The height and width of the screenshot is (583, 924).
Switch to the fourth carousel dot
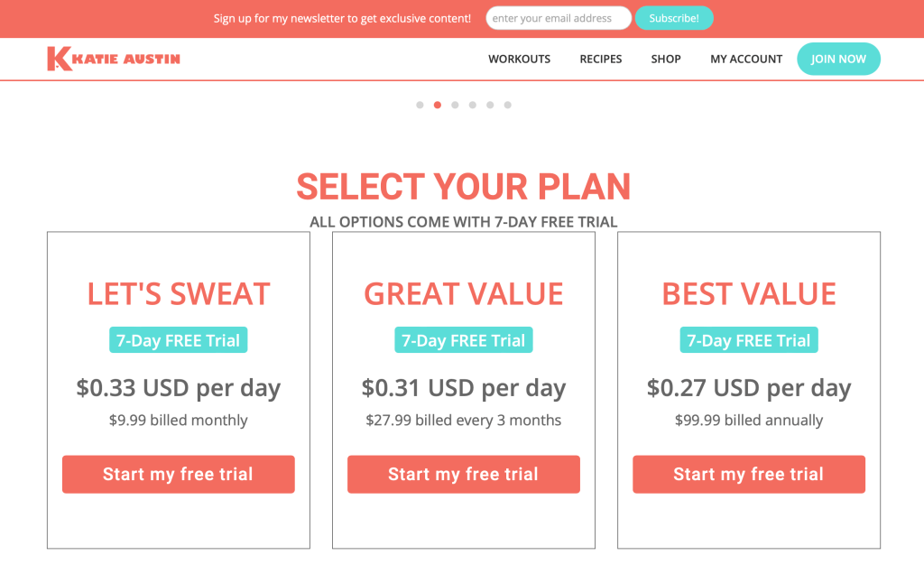(x=473, y=105)
